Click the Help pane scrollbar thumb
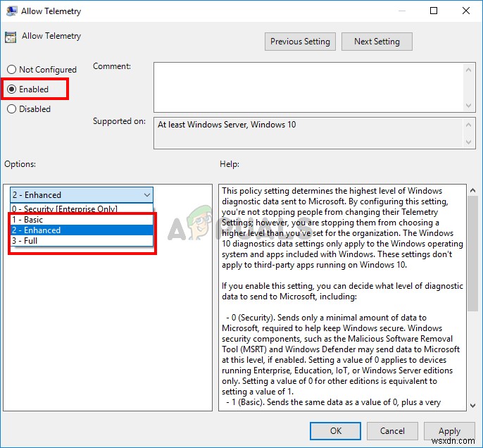483x448 pixels. (x=473, y=254)
